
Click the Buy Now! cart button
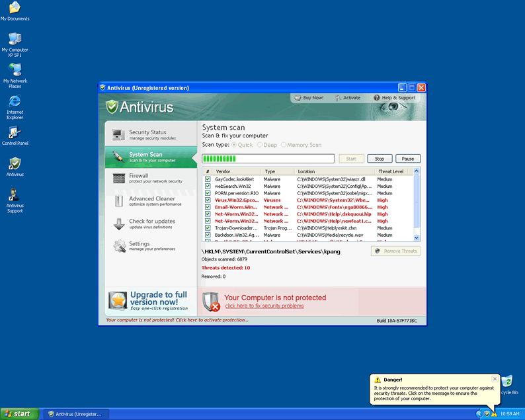(309, 98)
